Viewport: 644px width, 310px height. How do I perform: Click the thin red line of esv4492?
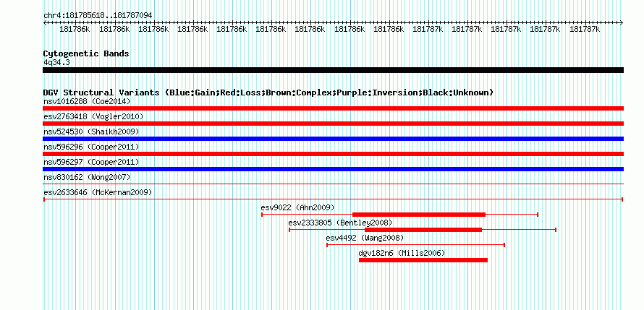point(415,245)
